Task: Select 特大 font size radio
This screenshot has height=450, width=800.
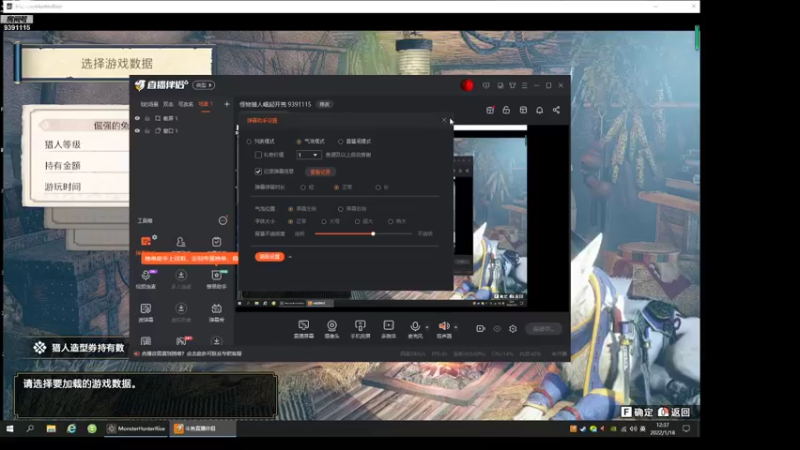Action: [390, 221]
